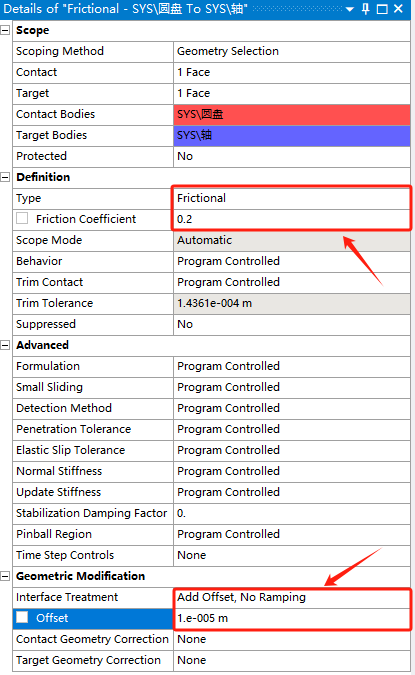Viewport: 415px width, 675px height.
Task: Edit the Stabilization Damping Factor value
Action: pyautogui.click(x=291, y=513)
